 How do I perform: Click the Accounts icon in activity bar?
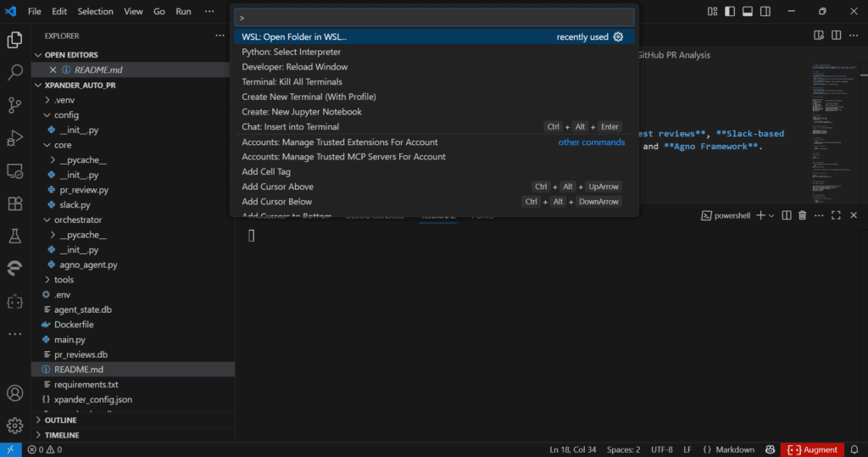tap(15, 393)
